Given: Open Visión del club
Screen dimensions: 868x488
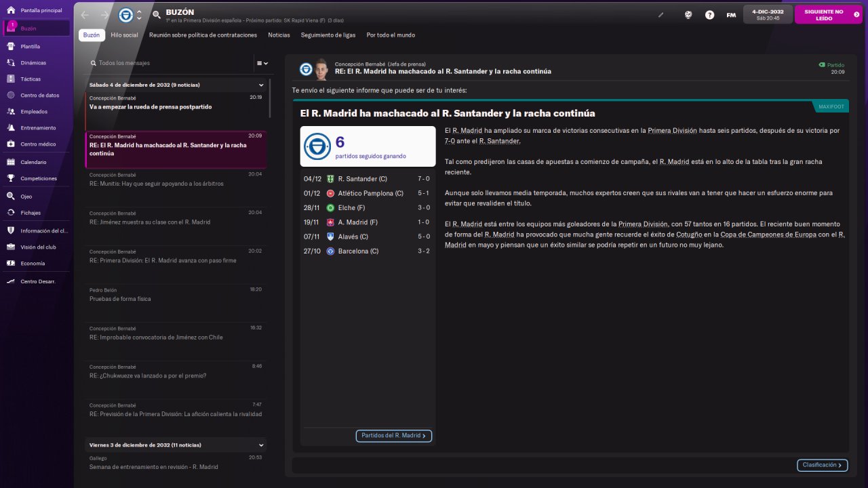Looking at the screenshot, I should pyautogui.click(x=37, y=247).
